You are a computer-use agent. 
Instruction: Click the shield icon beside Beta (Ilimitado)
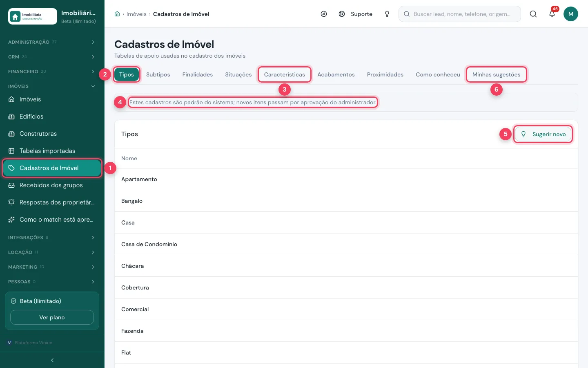click(x=13, y=301)
